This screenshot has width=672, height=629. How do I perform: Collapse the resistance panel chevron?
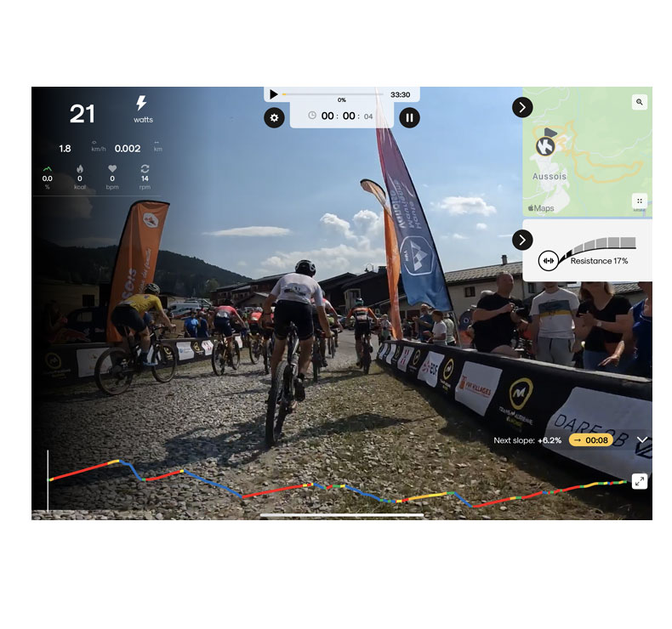tap(522, 240)
